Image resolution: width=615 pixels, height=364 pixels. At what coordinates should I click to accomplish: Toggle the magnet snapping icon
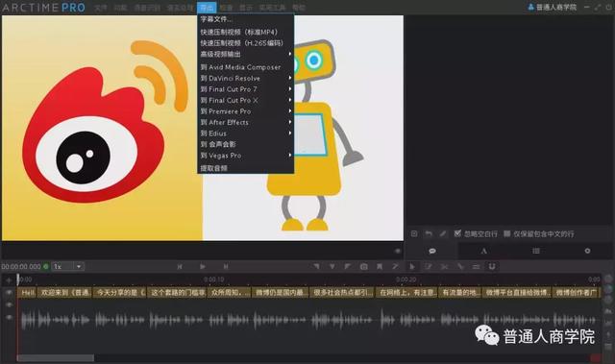coord(492,266)
